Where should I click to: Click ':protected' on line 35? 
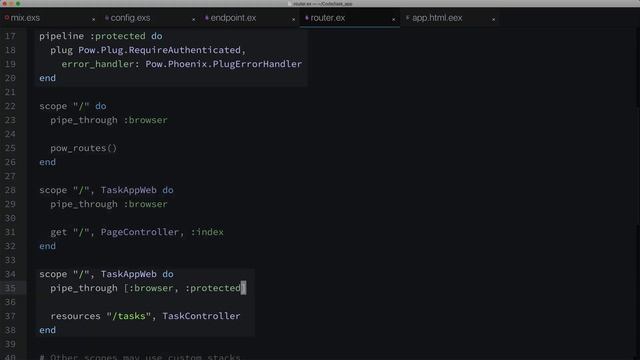pos(213,288)
